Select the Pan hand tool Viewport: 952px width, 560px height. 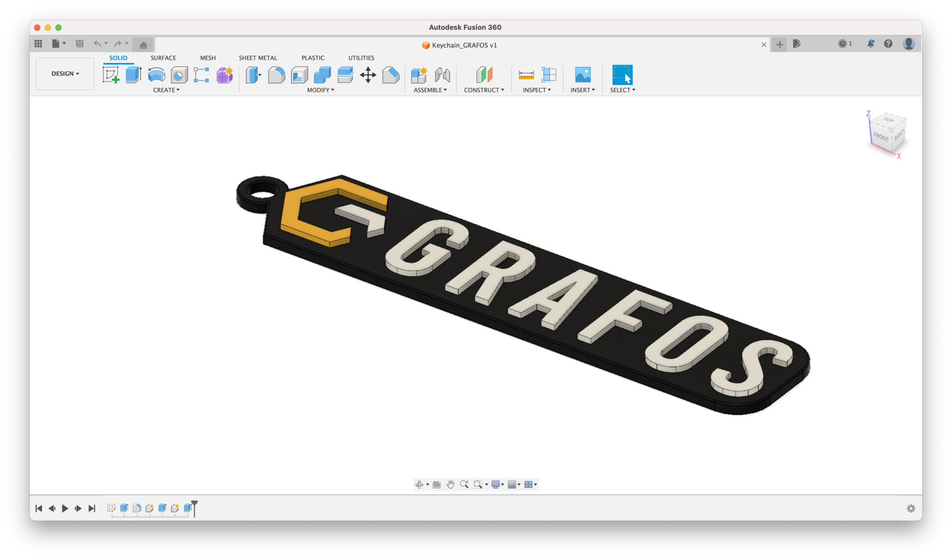[x=450, y=485]
